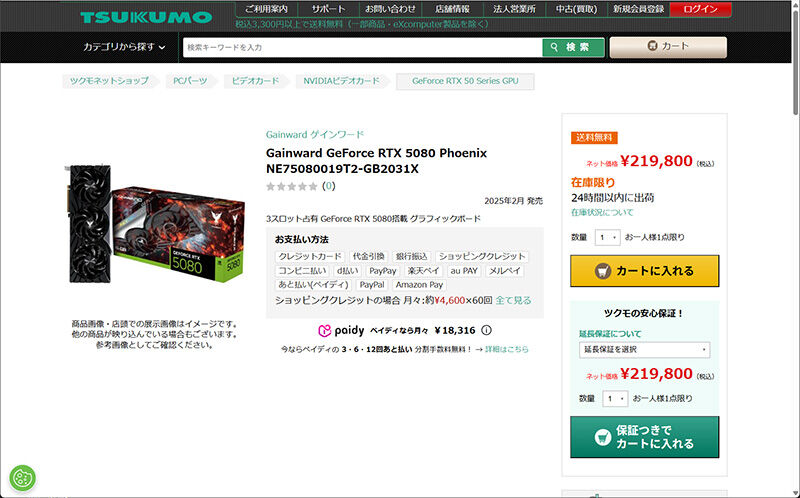This screenshot has width=800, height=498.
Task: Open the 延長保証を選択 dropdown
Action: pos(644,350)
